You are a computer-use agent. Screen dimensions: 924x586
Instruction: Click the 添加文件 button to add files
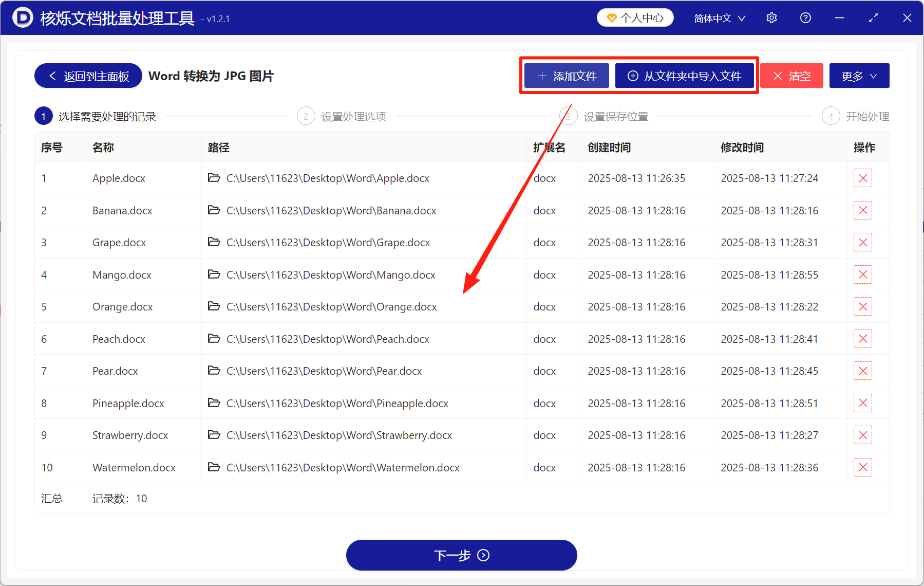(565, 76)
